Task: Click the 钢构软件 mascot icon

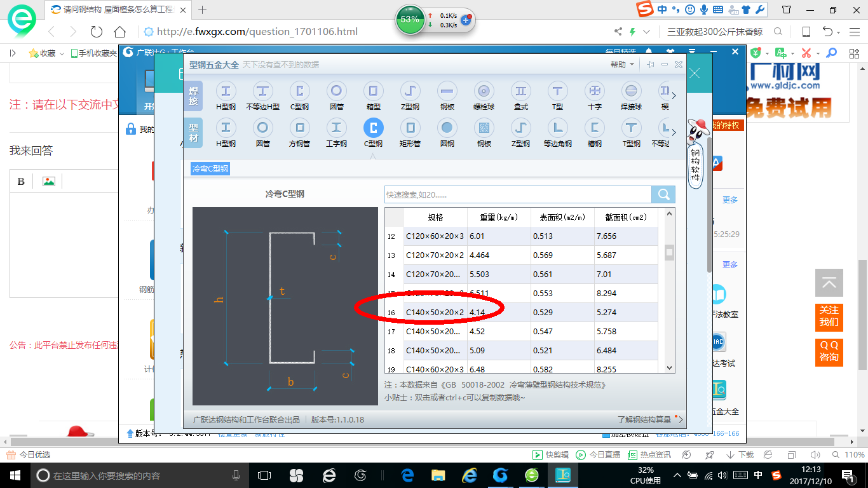Action: [696, 152]
